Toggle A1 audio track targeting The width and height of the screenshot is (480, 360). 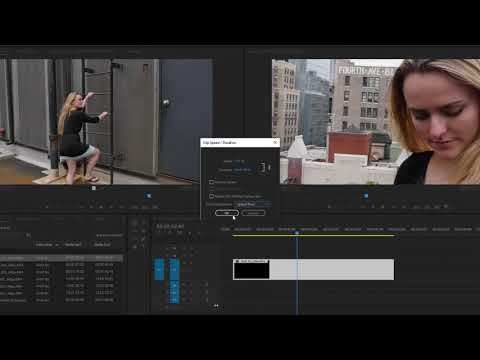[x=174, y=286]
